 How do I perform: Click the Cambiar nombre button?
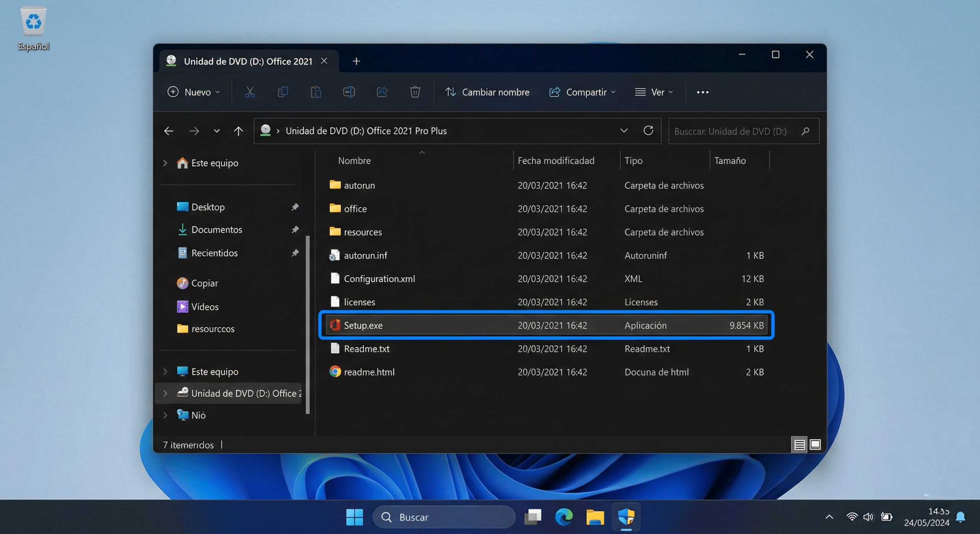[x=487, y=92]
